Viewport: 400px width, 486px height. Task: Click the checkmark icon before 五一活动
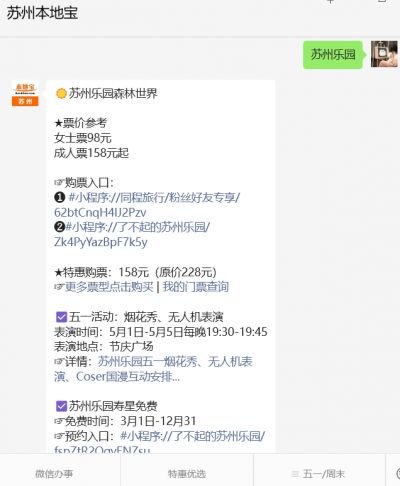point(61,317)
